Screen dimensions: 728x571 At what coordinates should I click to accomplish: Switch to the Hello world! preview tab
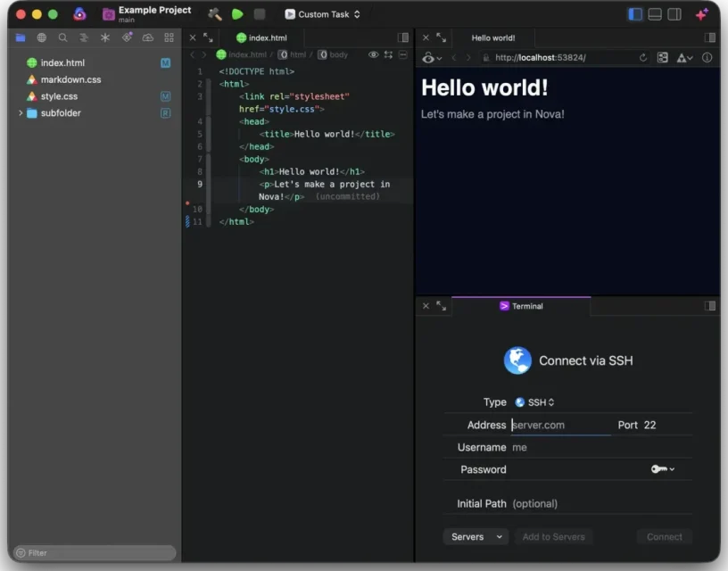(x=493, y=38)
